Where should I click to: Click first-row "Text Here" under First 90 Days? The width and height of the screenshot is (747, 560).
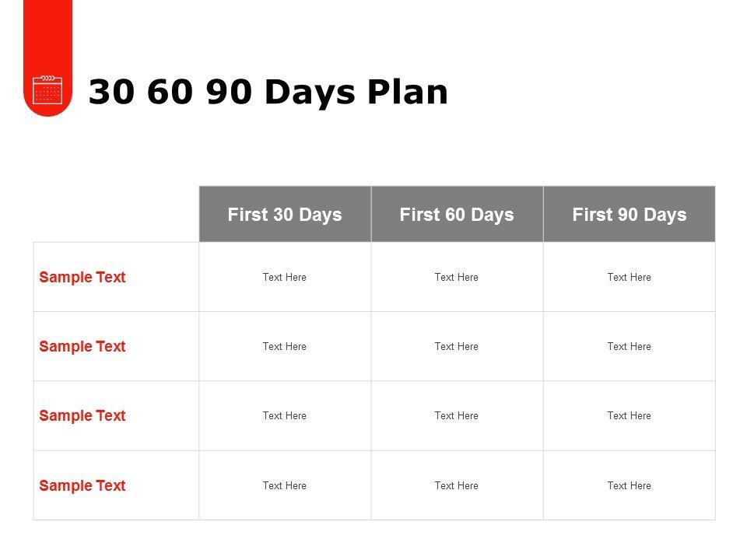point(629,277)
